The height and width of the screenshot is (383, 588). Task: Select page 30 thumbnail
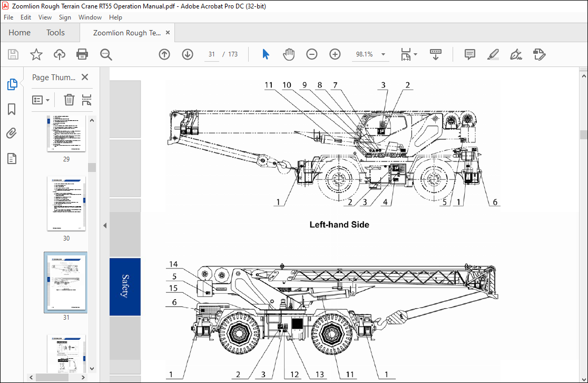tap(66, 204)
